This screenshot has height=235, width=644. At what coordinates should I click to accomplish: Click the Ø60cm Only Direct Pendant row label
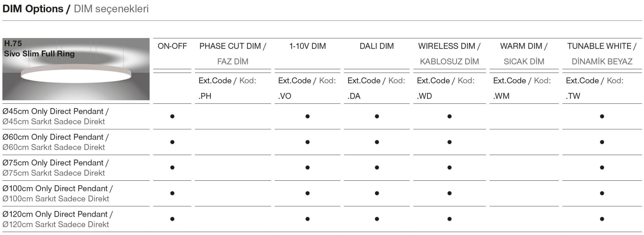pyautogui.click(x=55, y=137)
